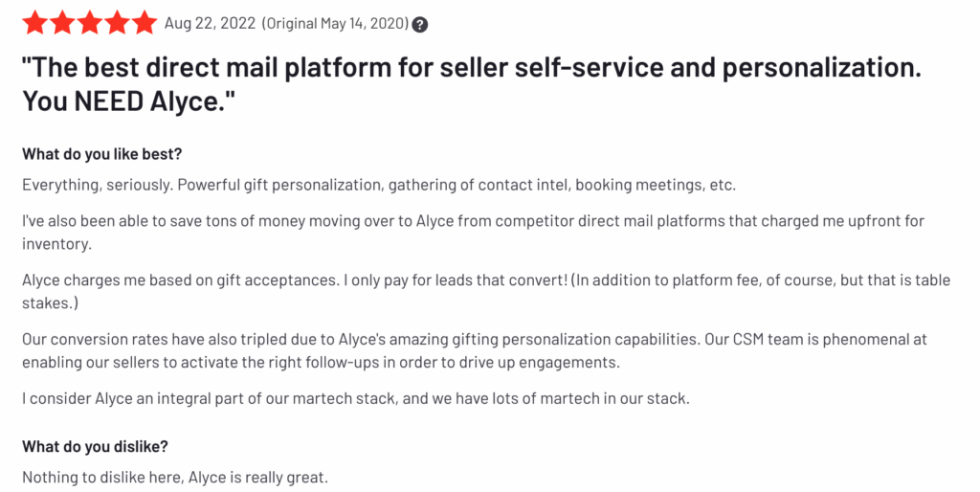Click the paragraph about tripled conversion rates
The image size is (980, 492).
[474, 340]
